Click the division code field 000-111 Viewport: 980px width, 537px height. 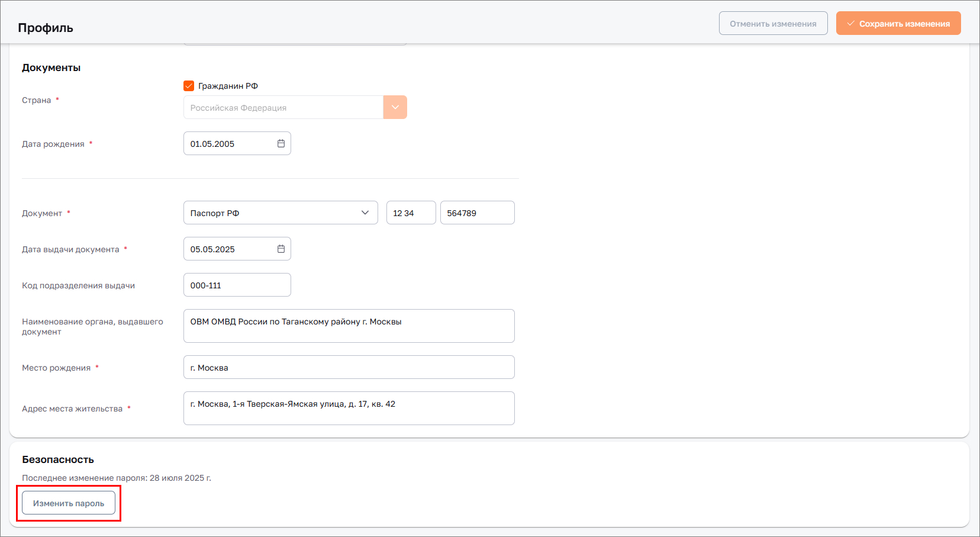click(x=237, y=285)
